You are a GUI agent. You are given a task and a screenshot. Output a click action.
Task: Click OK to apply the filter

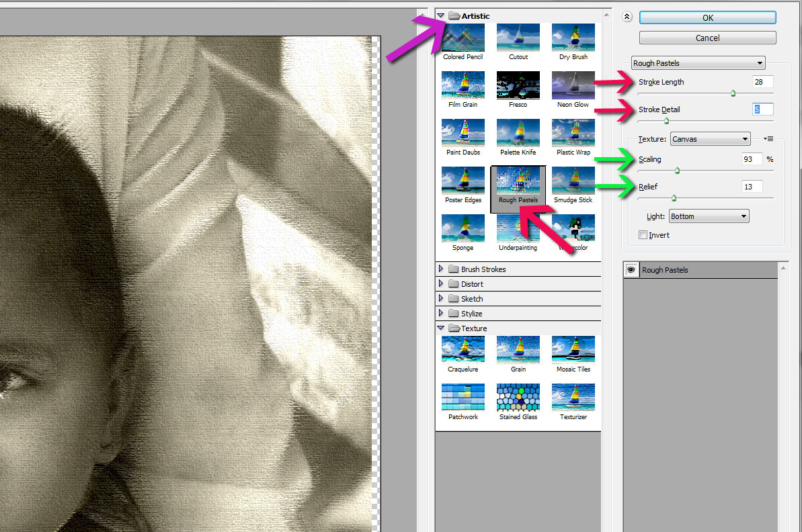(x=707, y=17)
